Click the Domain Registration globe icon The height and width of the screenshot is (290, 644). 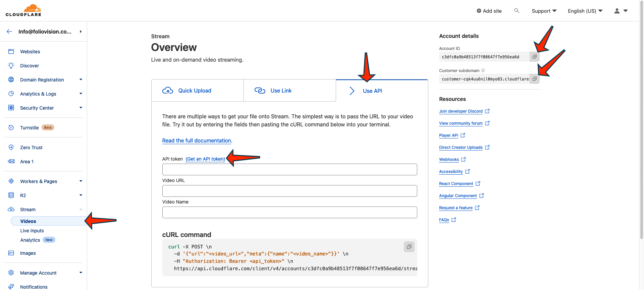pos(11,80)
